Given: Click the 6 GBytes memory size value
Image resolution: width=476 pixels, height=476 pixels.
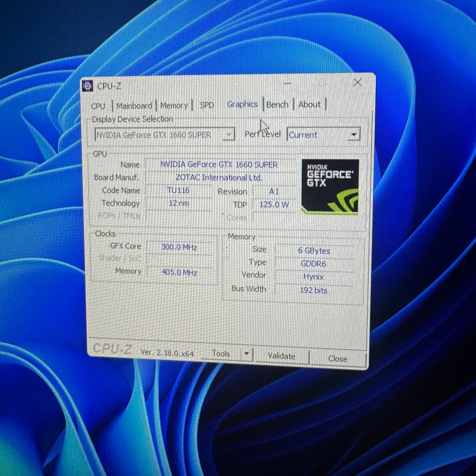Looking at the screenshot, I should click(314, 251).
